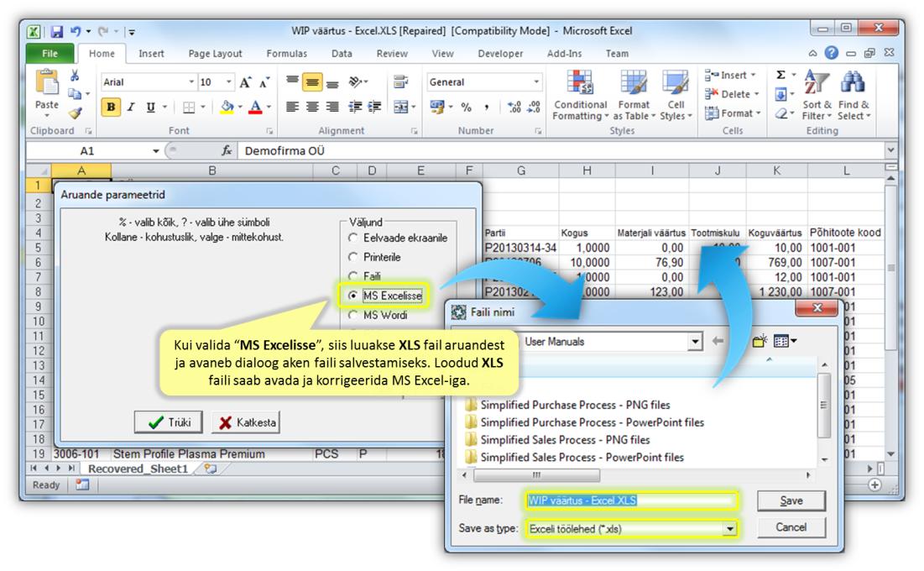The height and width of the screenshot is (571, 924).
Task: Click the Katkesta button
Action: (247, 422)
